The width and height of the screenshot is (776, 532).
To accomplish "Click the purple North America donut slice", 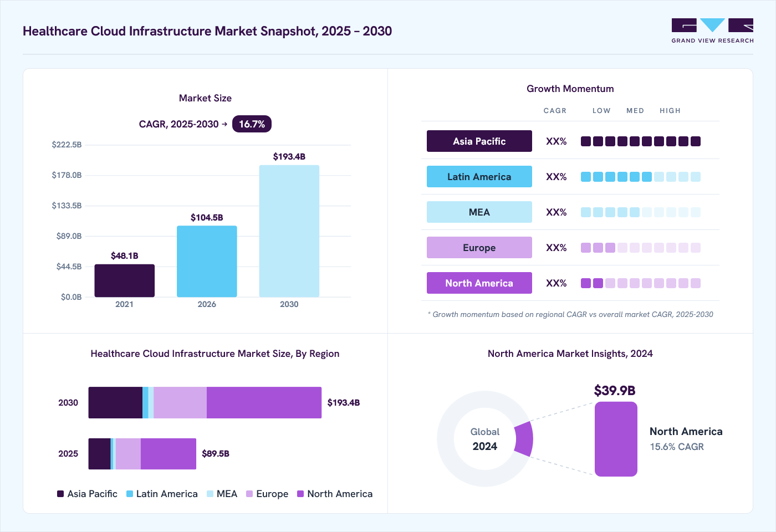I will pyautogui.click(x=524, y=439).
